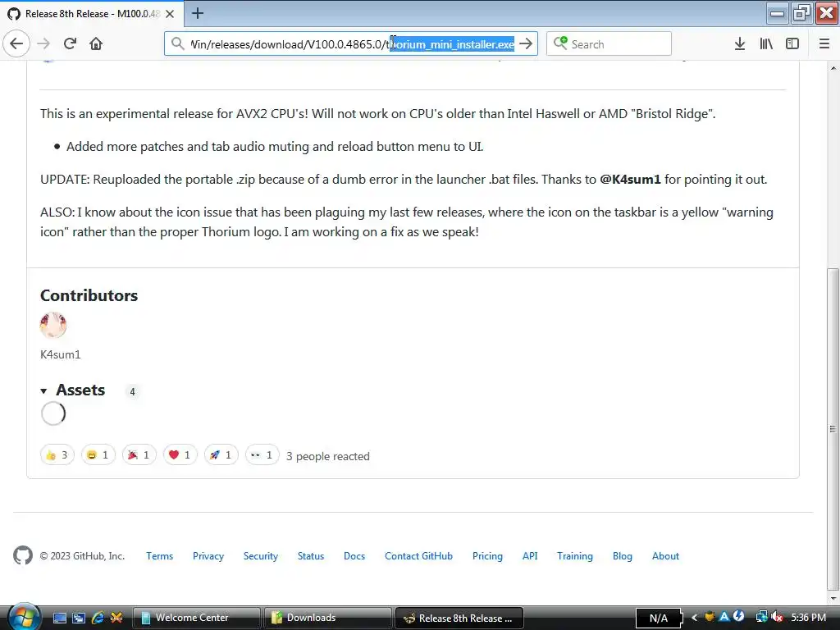Close the Release 8th Release tab
This screenshot has height=630, width=840.
(x=170, y=13)
